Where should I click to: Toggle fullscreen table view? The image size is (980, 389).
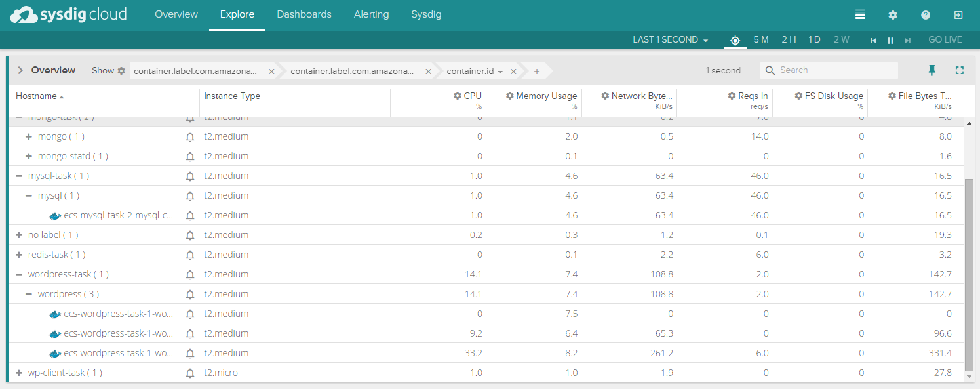(960, 70)
